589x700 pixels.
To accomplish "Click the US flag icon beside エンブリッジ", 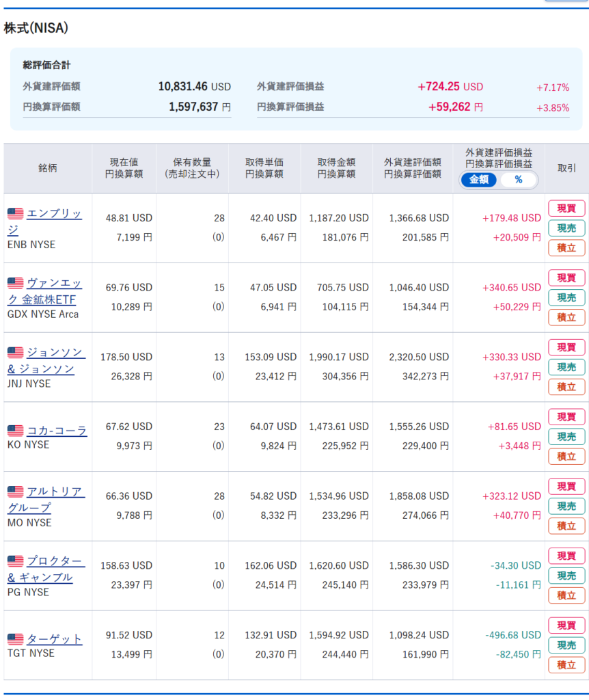I will [x=15, y=214].
